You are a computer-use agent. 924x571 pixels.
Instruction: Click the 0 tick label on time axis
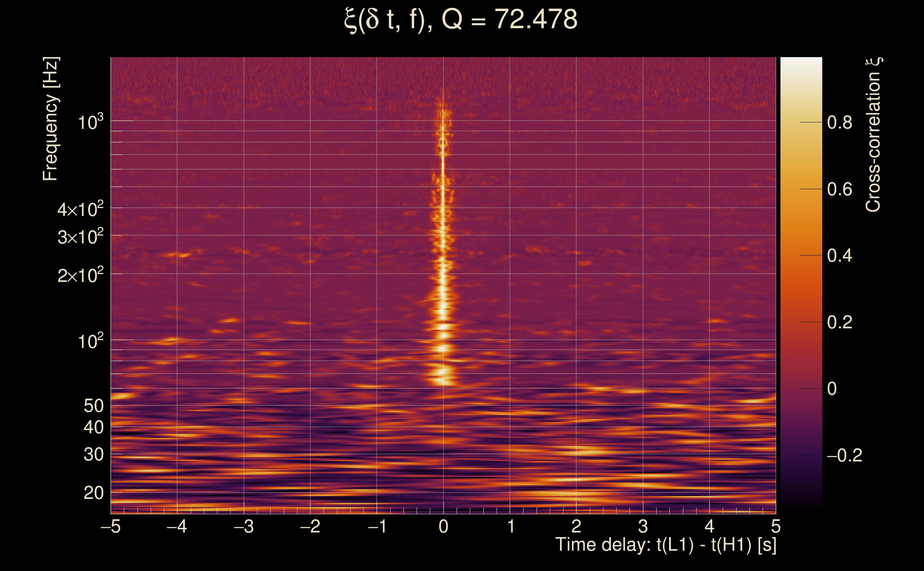point(443,526)
